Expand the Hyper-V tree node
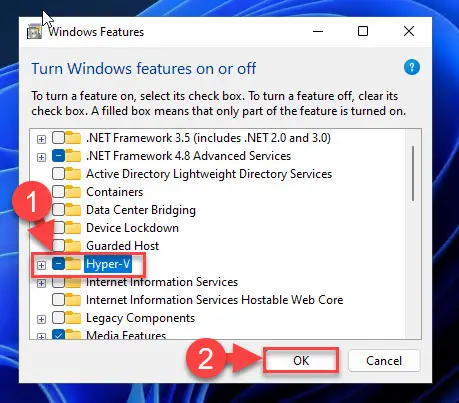459x403 pixels. pos(41,265)
